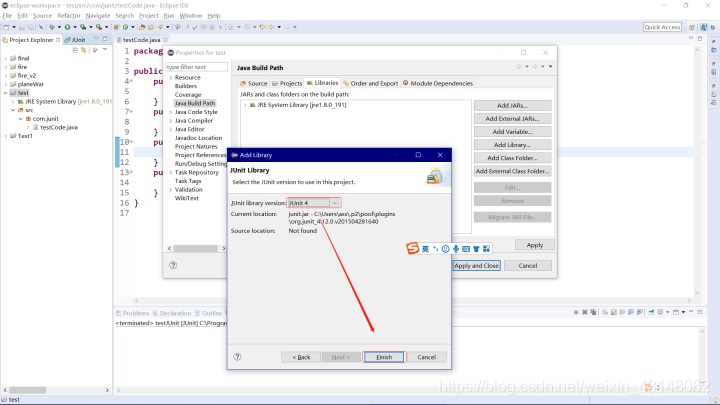Expand Test1 project in Project Explorer
720x405 pixels.
click(6, 136)
